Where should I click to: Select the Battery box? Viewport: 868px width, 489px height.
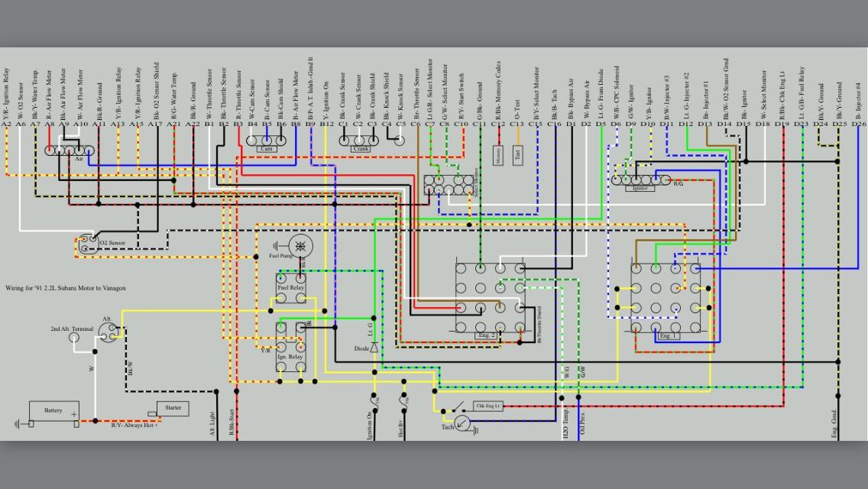click(x=53, y=411)
